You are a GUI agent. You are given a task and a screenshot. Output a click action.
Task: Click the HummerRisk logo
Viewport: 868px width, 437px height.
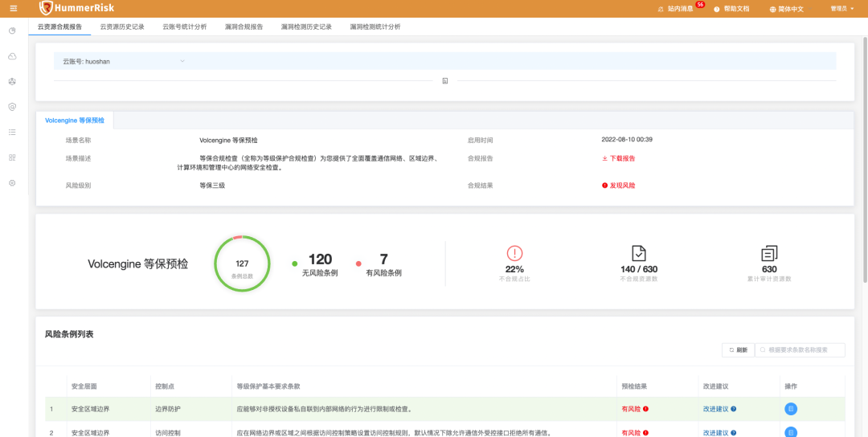coord(77,8)
